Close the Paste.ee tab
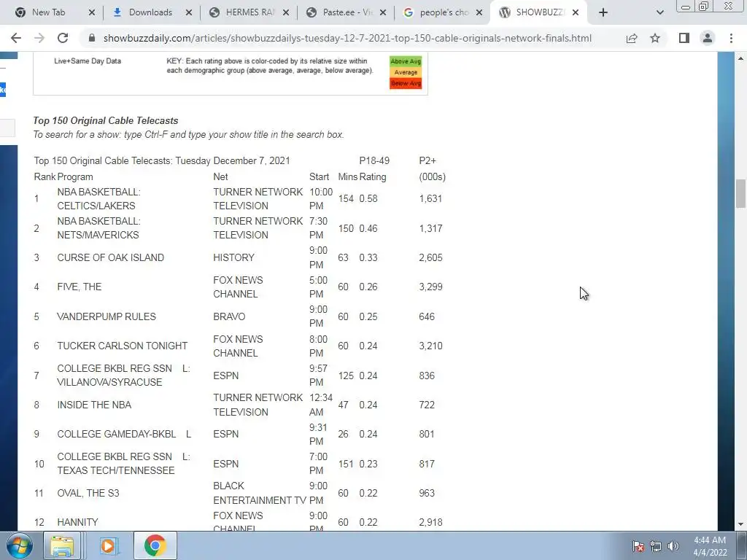This screenshot has width=747, height=560. (383, 12)
